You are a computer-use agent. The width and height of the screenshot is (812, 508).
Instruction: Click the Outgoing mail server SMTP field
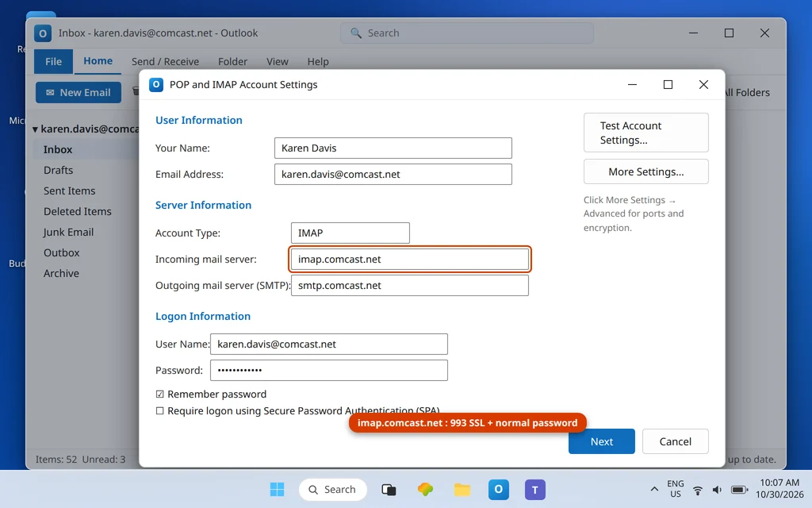410,285
